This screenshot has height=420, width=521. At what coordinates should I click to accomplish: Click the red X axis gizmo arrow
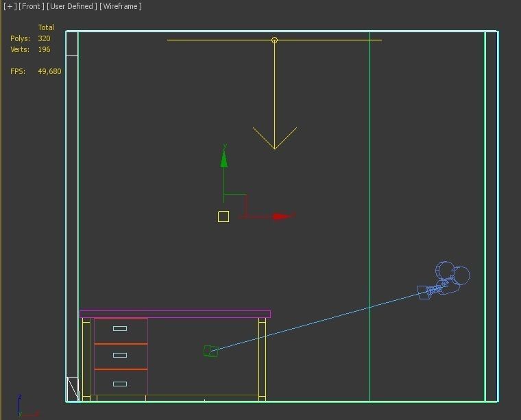point(282,217)
